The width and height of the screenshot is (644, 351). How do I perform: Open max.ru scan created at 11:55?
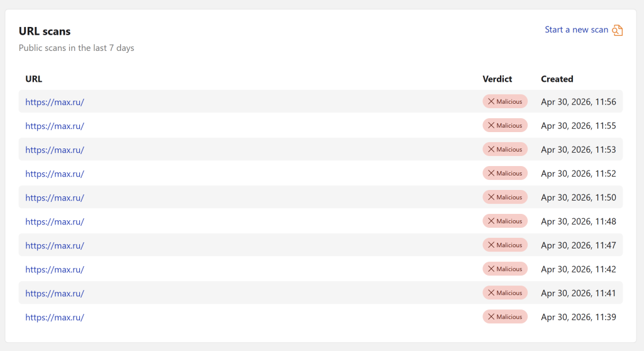coord(55,126)
